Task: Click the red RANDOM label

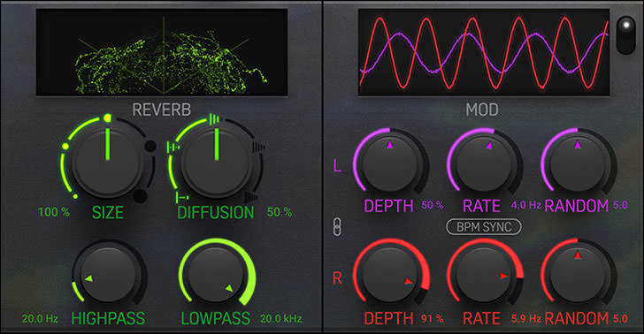Action: coord(577,318)
